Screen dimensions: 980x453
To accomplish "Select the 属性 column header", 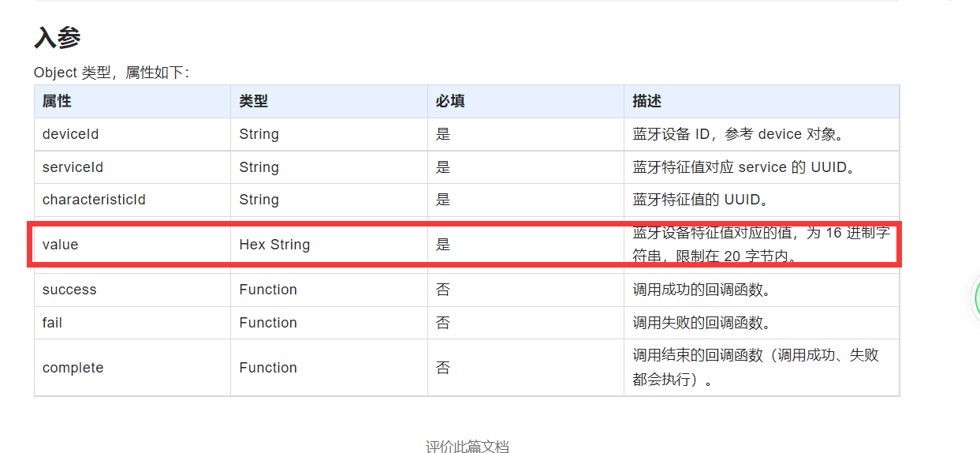I will click(132, 102).
